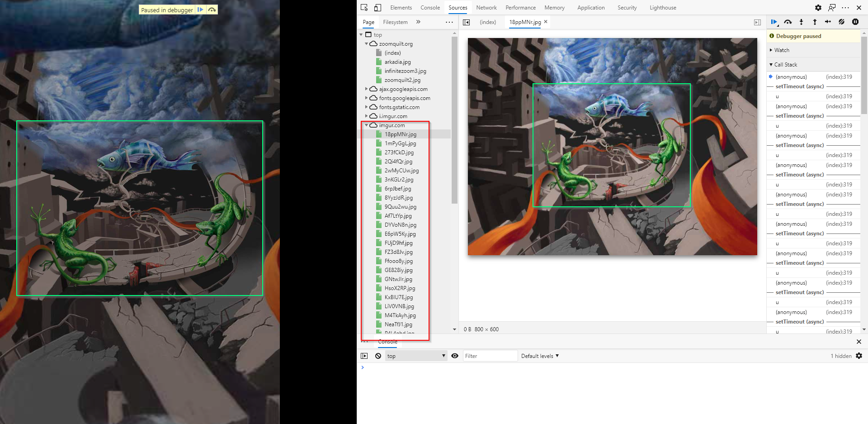Click the 18ppMNr.jpg image preview
Screen dimensions: 868x424
612,147
